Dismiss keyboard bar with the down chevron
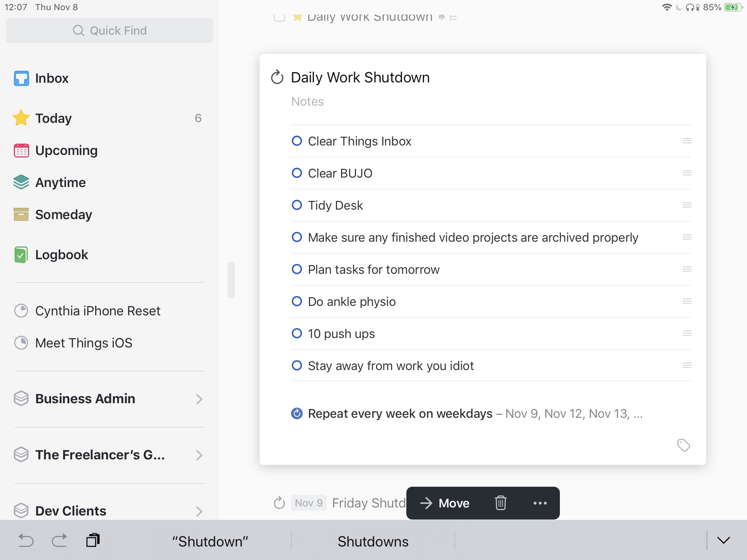The height and width of the screenshot is (560, 747). click(x=723, y=540)
